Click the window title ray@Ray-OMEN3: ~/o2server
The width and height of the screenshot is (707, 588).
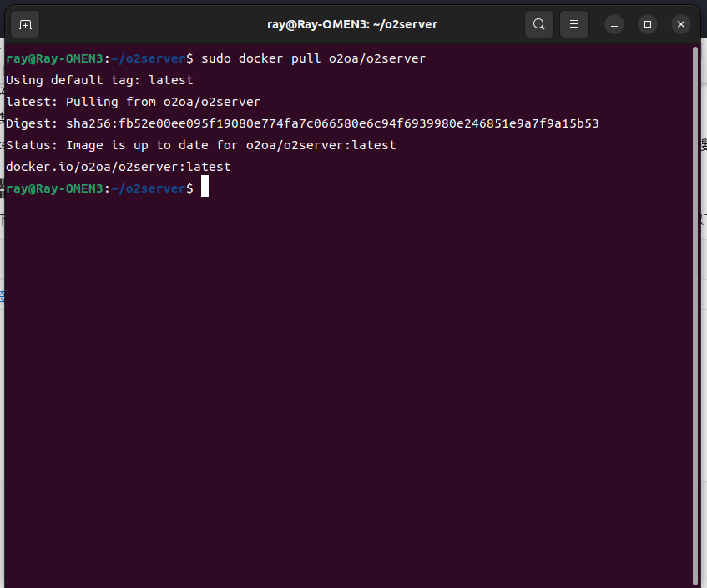353,24
